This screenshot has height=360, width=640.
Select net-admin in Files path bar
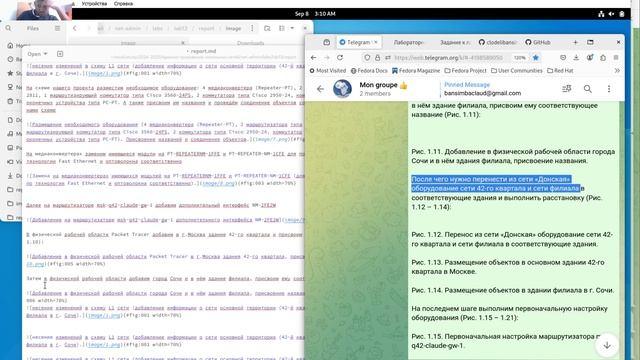(128, 28)
